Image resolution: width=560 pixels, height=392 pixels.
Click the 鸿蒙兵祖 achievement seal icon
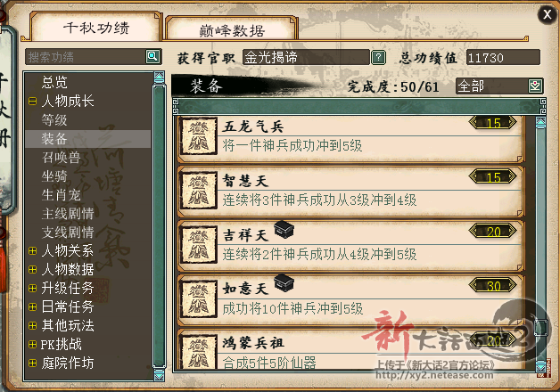point(199,351)
